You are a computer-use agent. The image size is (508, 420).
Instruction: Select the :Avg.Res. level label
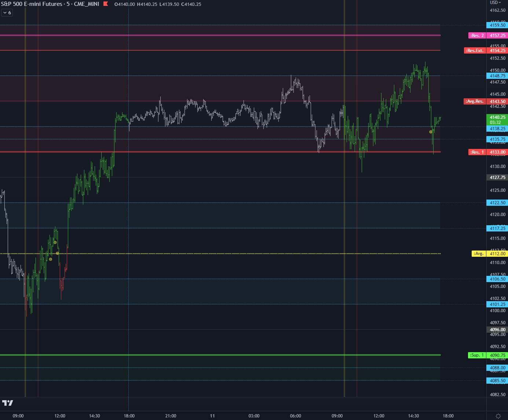point(475,101)
